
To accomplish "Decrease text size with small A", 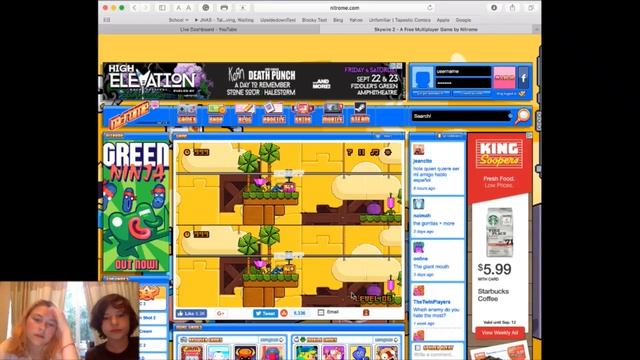I will tap(178, 8).
